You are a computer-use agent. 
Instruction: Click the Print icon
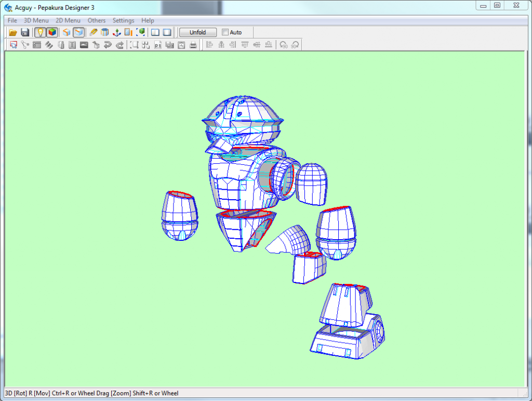193,45
